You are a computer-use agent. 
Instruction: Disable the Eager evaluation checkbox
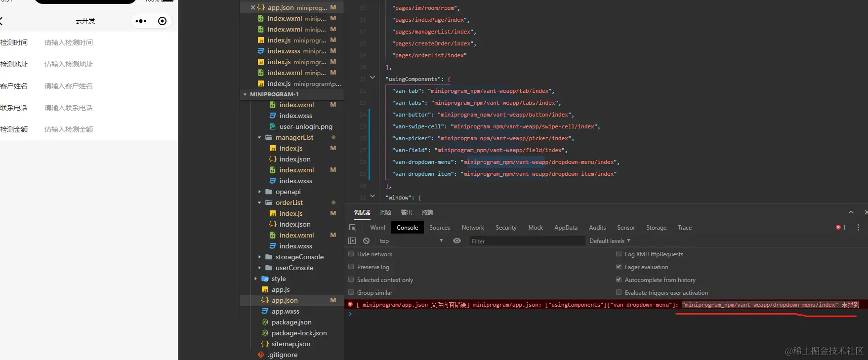[x=619, y=267]
